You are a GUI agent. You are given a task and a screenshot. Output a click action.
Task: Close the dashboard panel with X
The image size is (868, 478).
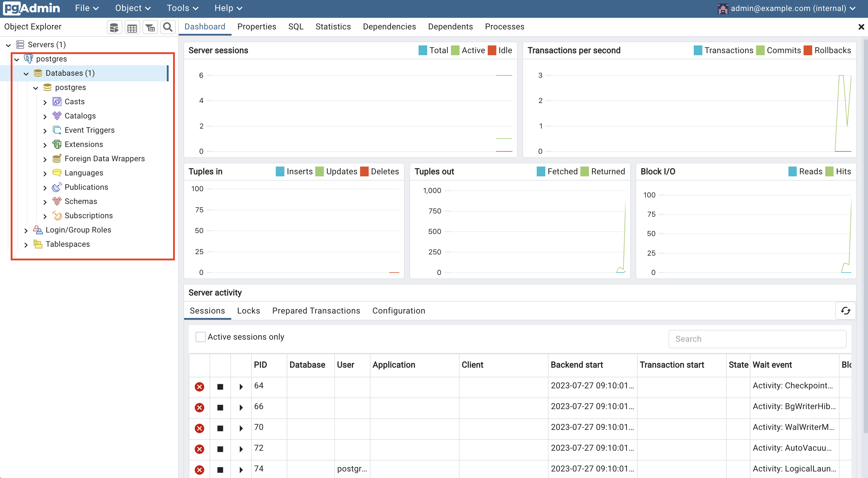(861, 27)
